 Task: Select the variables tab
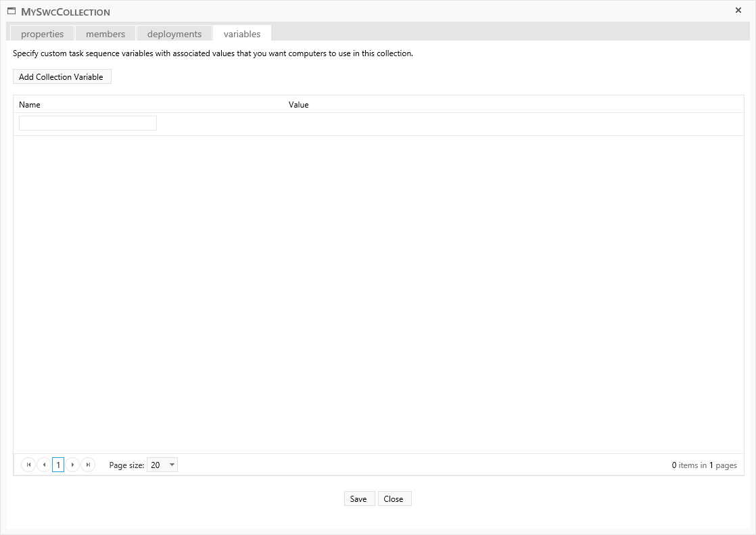click(242, 34)
